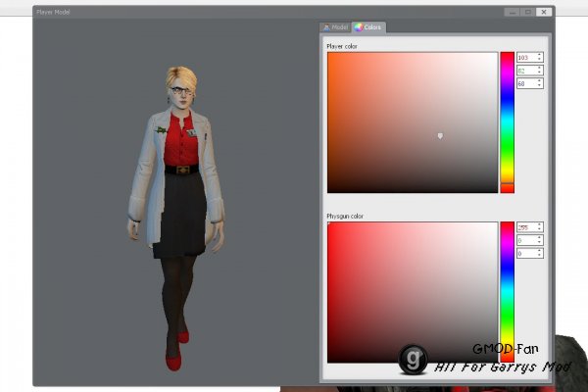Pick a hue on the Physgun color rainbow bar
The height and width of the screenshot is (392, 588).
(x=507, y=292)
